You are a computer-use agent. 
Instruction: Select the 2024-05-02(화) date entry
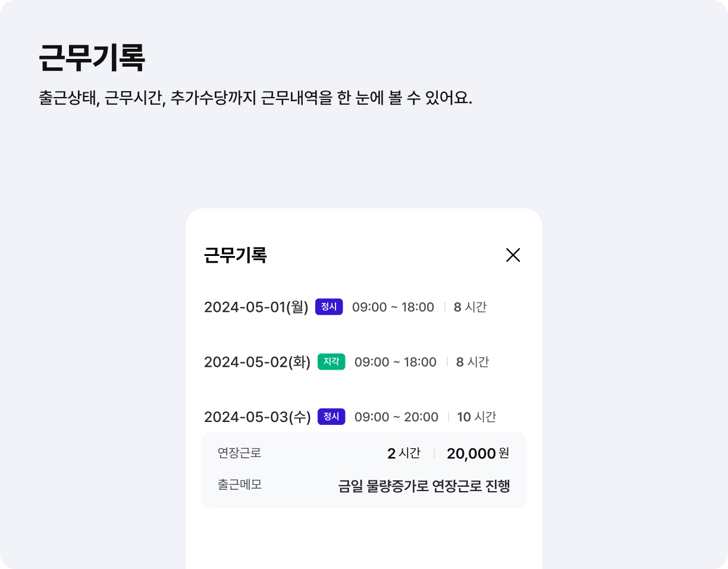(x=258, y=362)
